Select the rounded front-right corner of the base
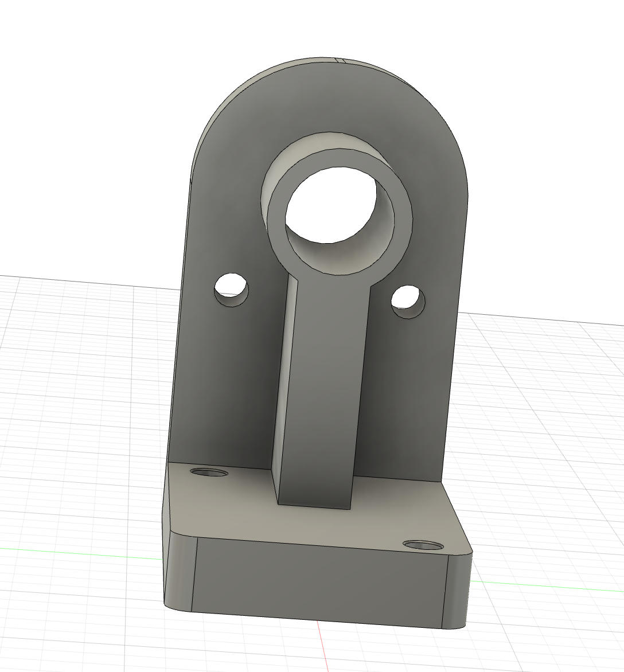624x672 pixels. (x=458, y=592)
